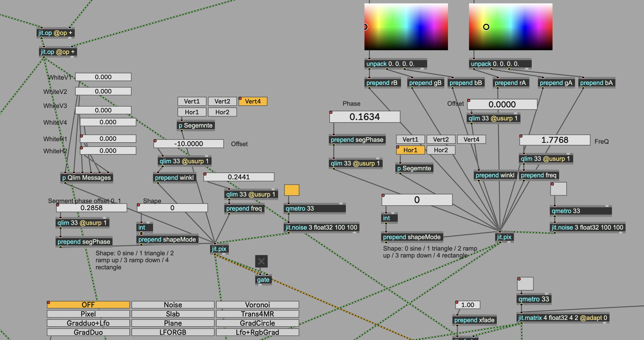Select the p Qlim Messages subpatcher object
This screenshot has height=340, width=644.
87,178
